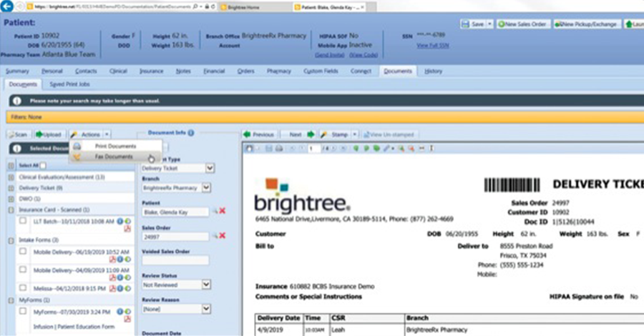Clear the Sales Order field with red X
The height and width of the screenshot is (336, 644).
pos(223,235)
